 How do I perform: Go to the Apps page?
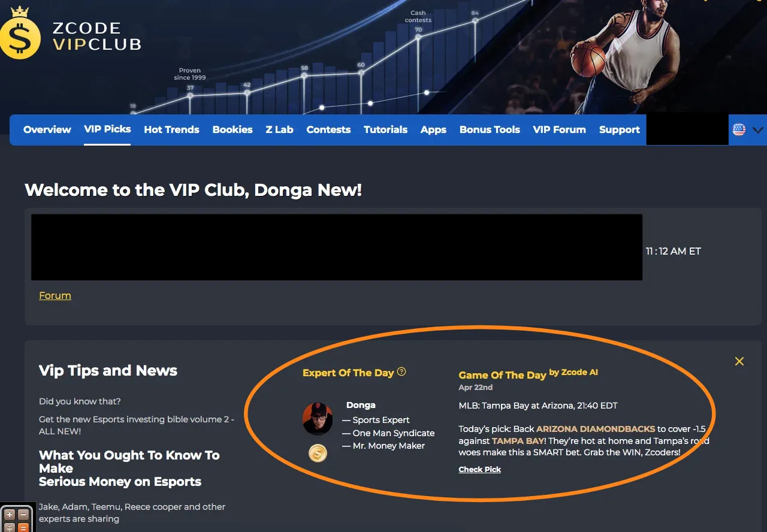pyautogui.click(x=433, y=129)
